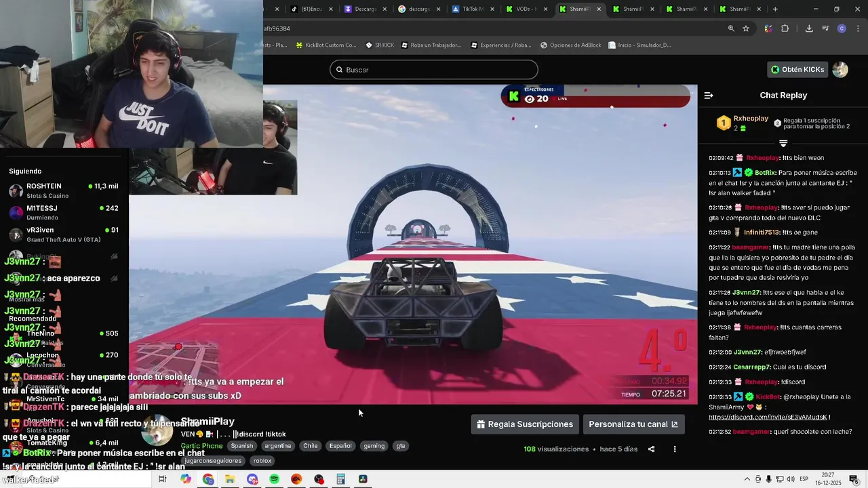
Task: Open the Discord invite link in chat
Action: [768, 418]
